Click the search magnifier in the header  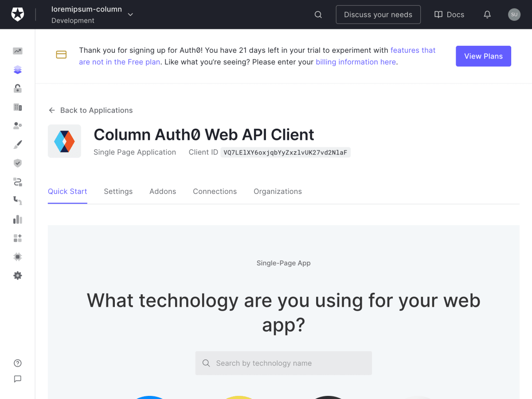pos(318,15)
